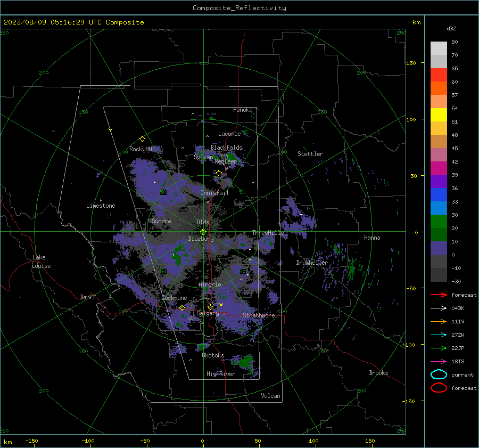Select the ThreeHills label
This screenshot has width=479, height=448.
pos(268,233)
